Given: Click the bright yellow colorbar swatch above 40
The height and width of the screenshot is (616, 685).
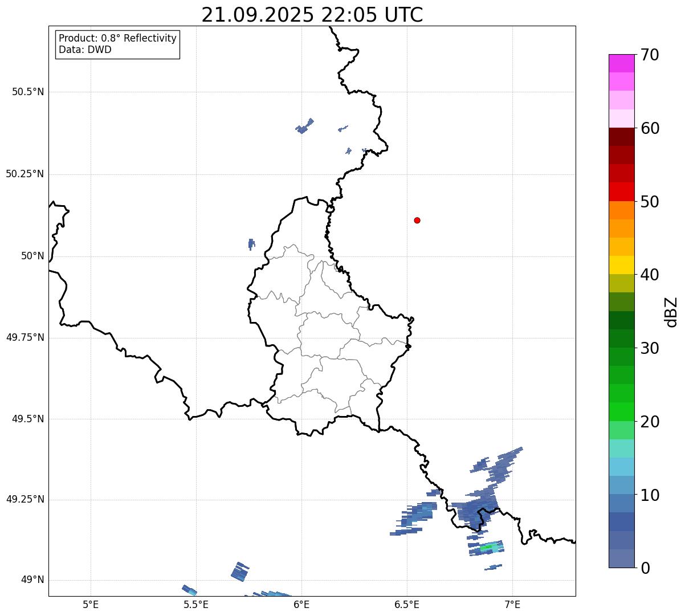Looking at the screenshot, I should (621, 265).
